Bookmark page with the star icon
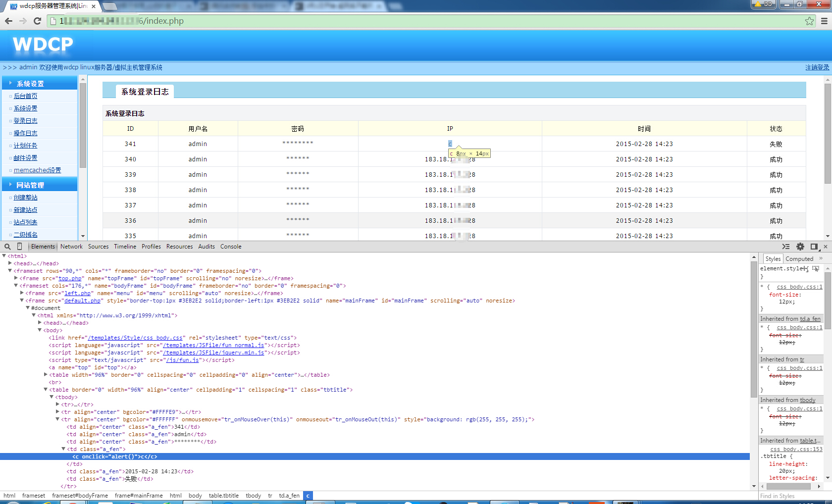This screenshot has height=504, width=832. tap(809, 21)
